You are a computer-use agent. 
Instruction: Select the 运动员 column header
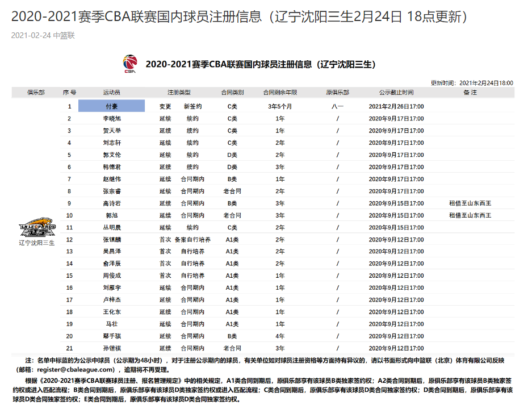(x=112, y=92)
